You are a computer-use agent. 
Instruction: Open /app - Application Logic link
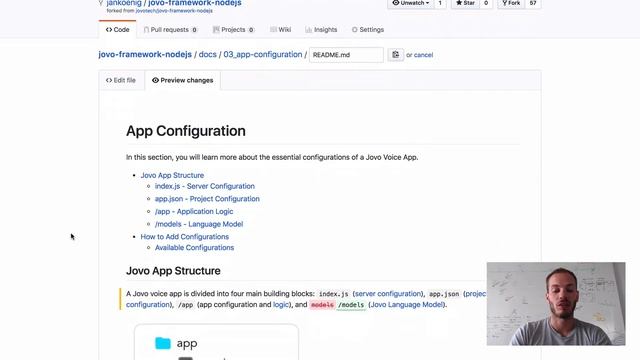pyautogui.click(x=194, y=211)
